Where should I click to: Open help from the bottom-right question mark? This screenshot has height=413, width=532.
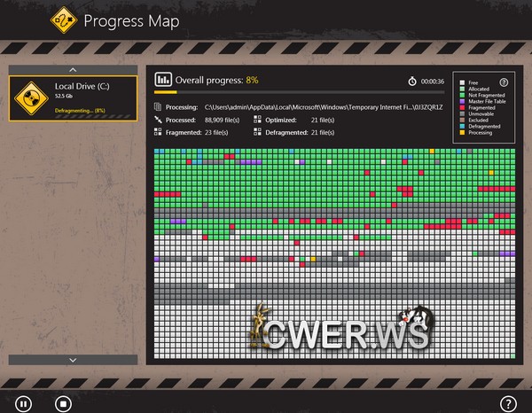[x=508, y=403]
